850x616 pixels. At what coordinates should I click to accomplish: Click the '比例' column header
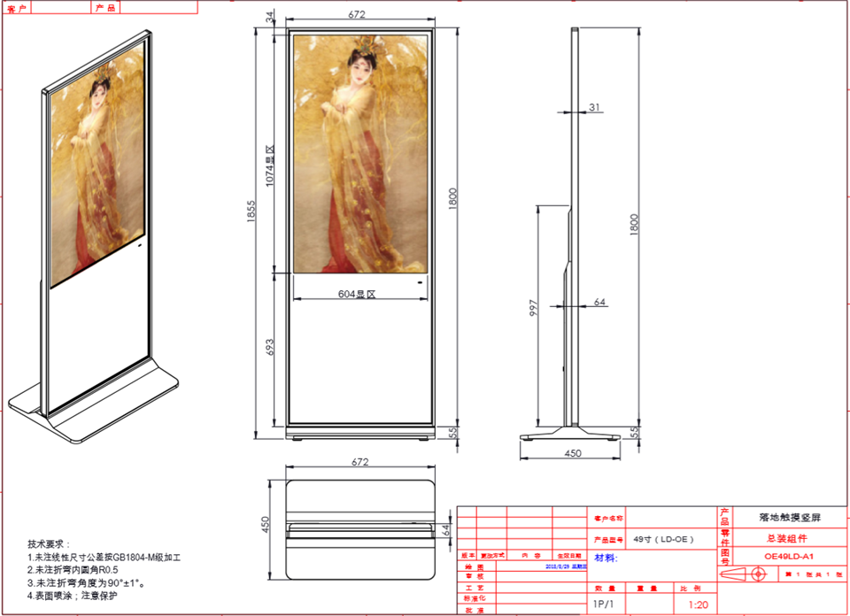(690, 589)
